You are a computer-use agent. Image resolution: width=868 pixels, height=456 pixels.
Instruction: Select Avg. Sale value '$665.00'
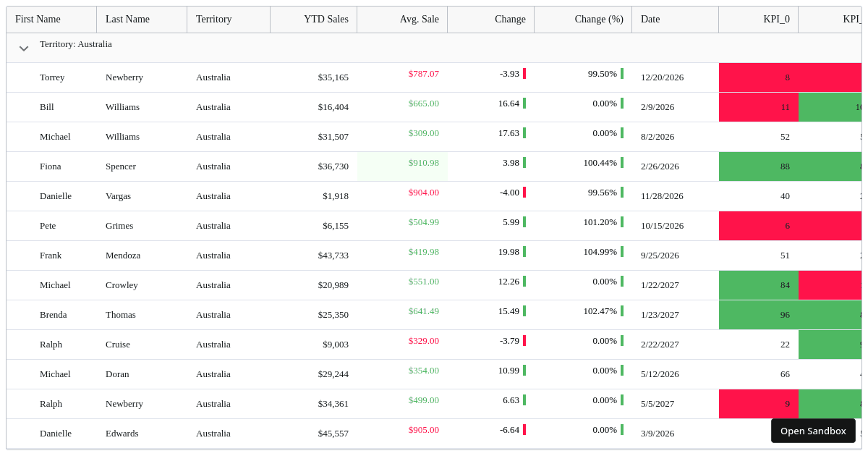[x=424, y=104]
